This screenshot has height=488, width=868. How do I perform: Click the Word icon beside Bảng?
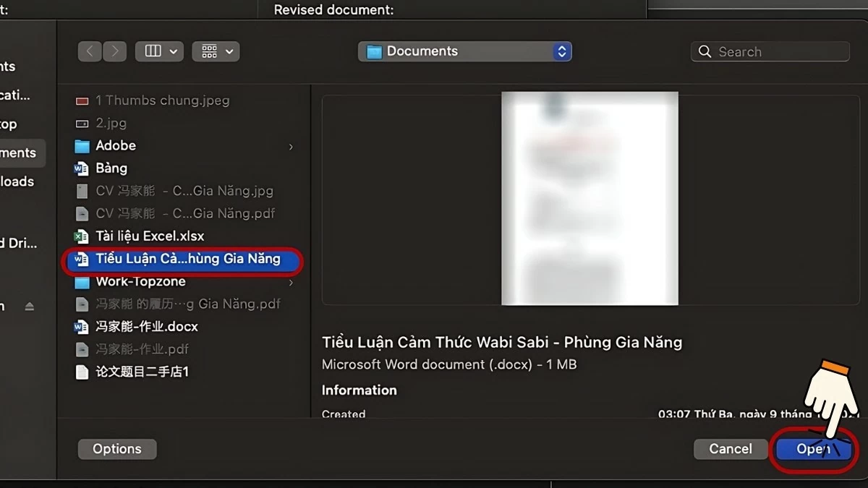(x=82, y=168)
